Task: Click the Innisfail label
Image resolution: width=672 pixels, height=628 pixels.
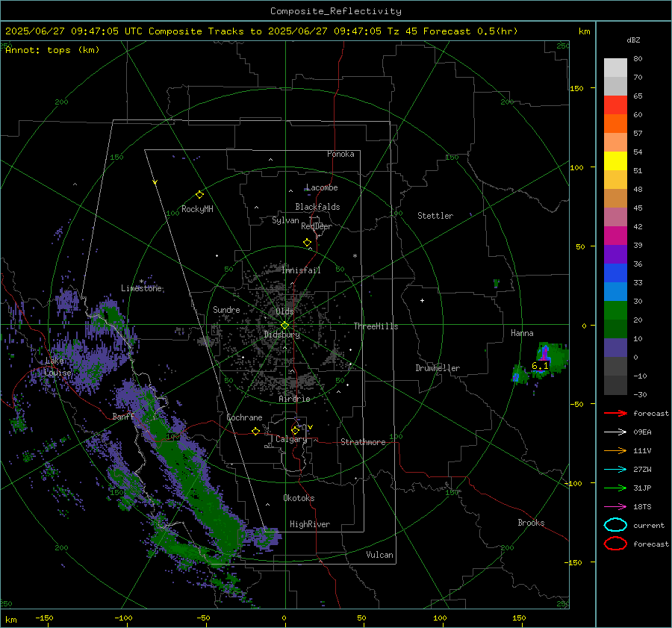Action: point(301,270)
